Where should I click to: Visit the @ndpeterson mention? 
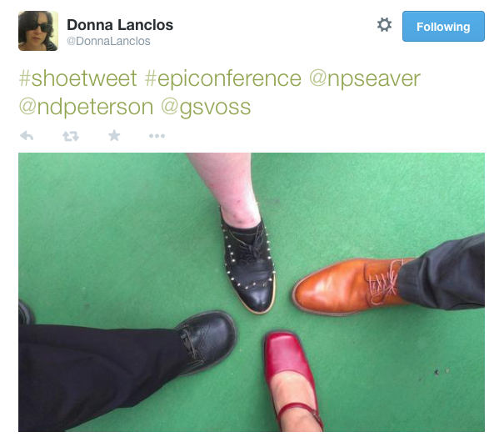[x=86, y=108]
